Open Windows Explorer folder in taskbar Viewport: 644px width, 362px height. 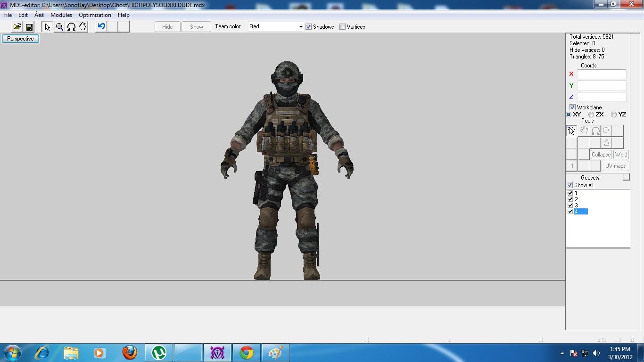pos(71,353)
